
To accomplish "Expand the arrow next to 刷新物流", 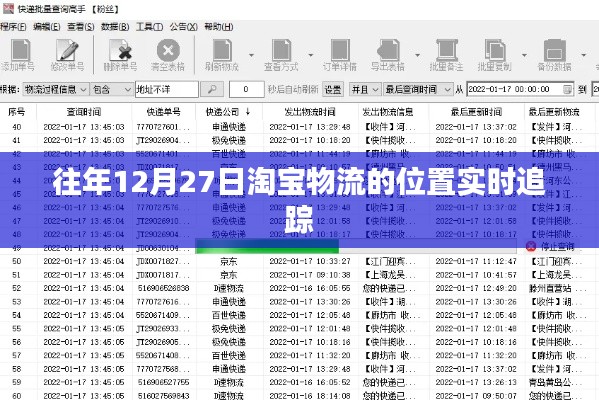I will pos(251,55).
